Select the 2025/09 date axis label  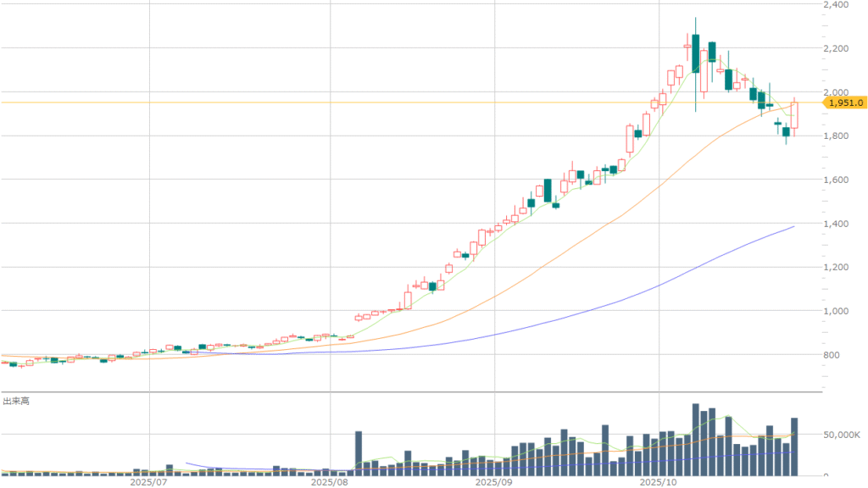coord(493,481)
